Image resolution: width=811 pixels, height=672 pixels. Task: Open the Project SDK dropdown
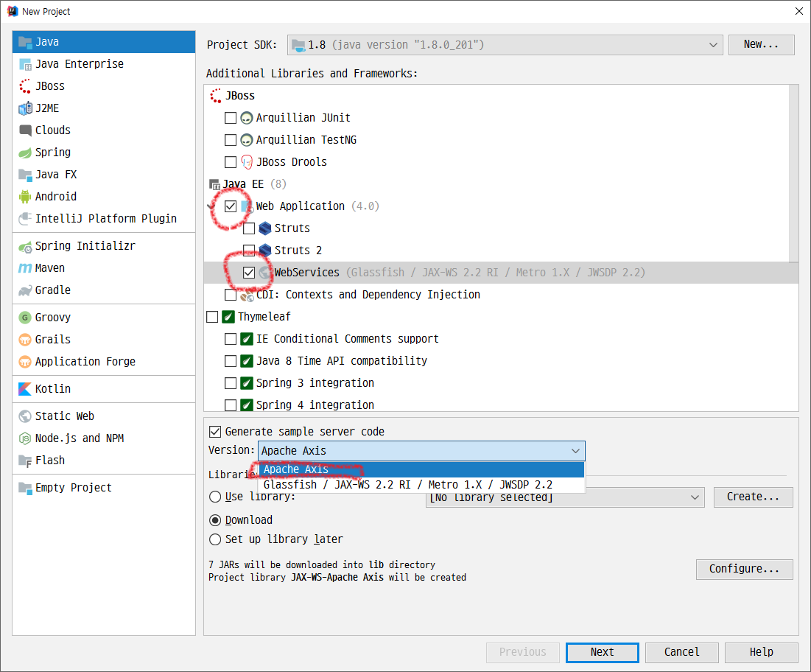pyautogui.click(x=505, y=45)
